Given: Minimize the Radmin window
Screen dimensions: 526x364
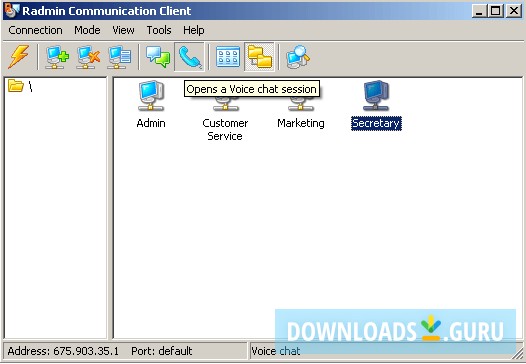Looking at the screenshot, I should (479, 11).
